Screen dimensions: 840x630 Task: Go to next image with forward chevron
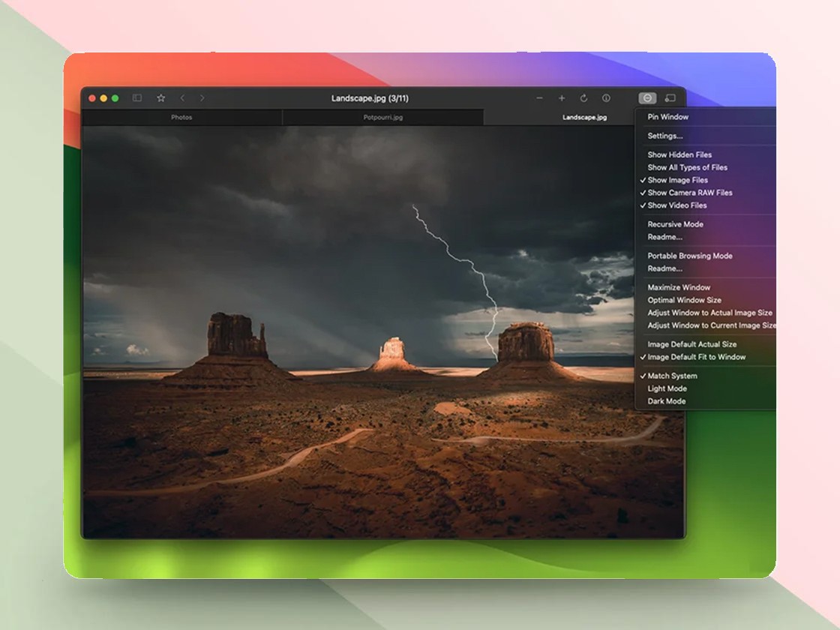[x=202, y=98]
